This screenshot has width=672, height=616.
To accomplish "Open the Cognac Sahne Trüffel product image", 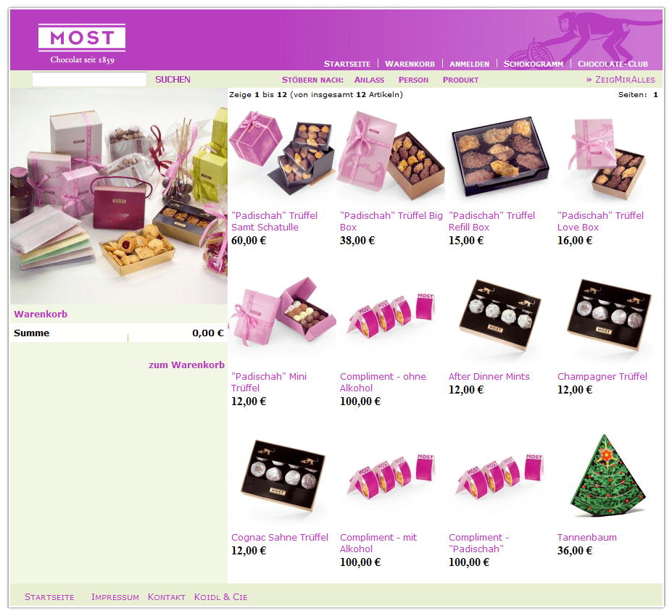I will pyautogui.click(x=283, y=475).
